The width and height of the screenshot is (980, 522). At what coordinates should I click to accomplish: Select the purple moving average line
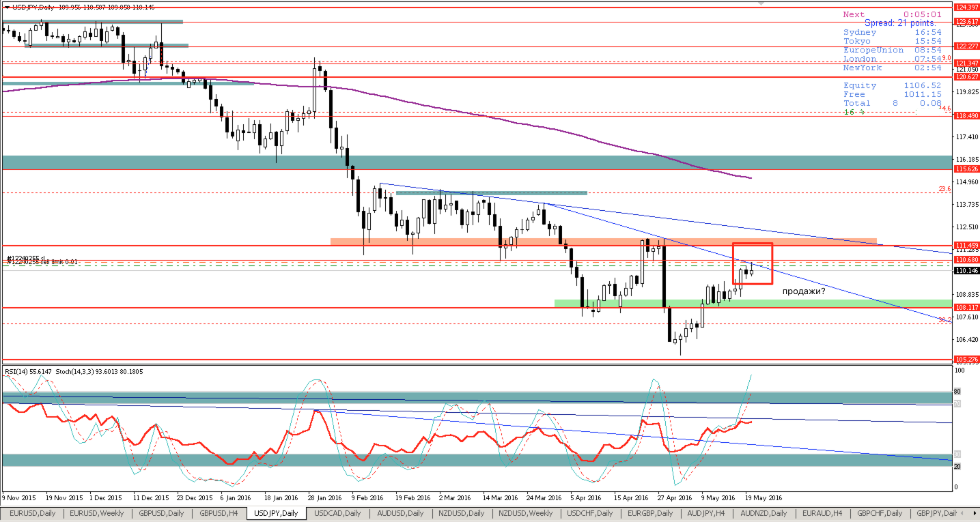point(478,113)
